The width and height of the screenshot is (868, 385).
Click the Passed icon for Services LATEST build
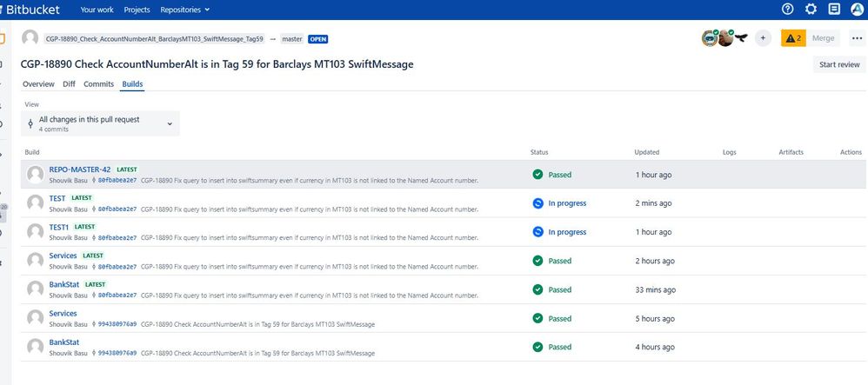537,261
